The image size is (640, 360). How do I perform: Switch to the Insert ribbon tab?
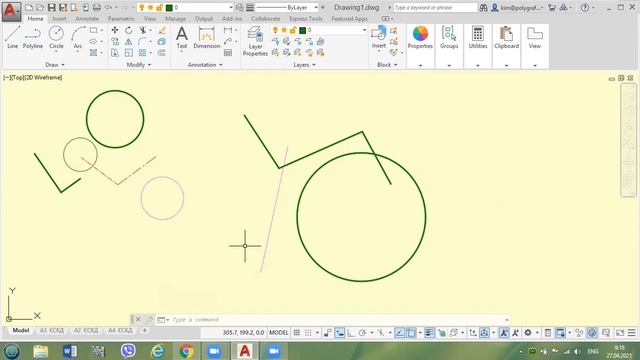point(59,19)
